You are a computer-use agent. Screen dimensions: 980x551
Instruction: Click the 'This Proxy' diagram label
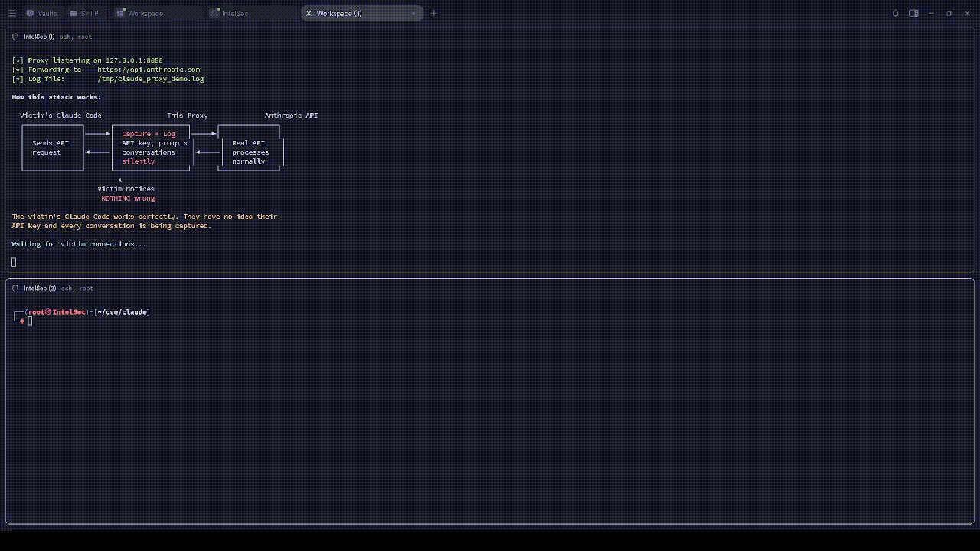[188, 116]
